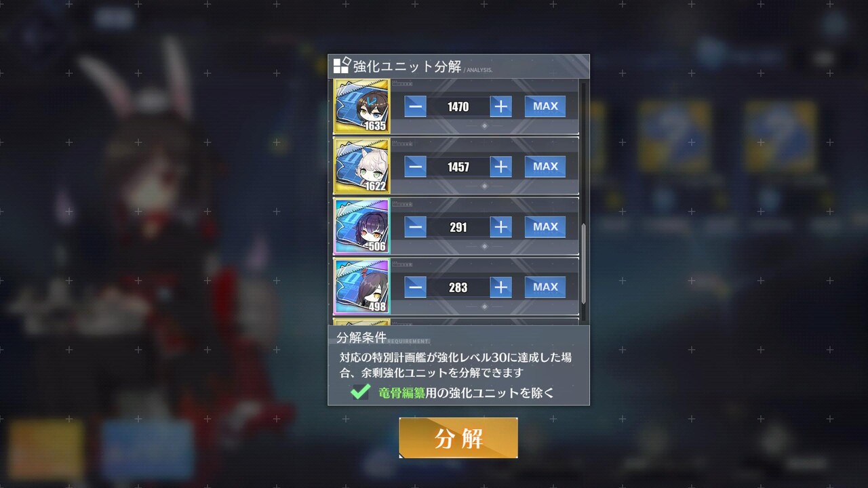Click the purple-haired ship blueprint icon with count 506
Screen dimensions: 868x488
(362, 226)
